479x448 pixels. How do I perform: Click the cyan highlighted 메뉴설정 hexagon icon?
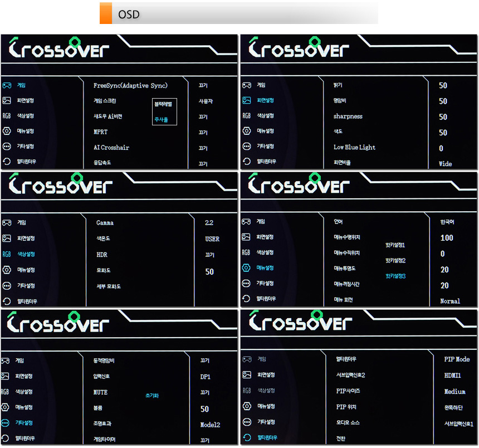click(247, 268)
